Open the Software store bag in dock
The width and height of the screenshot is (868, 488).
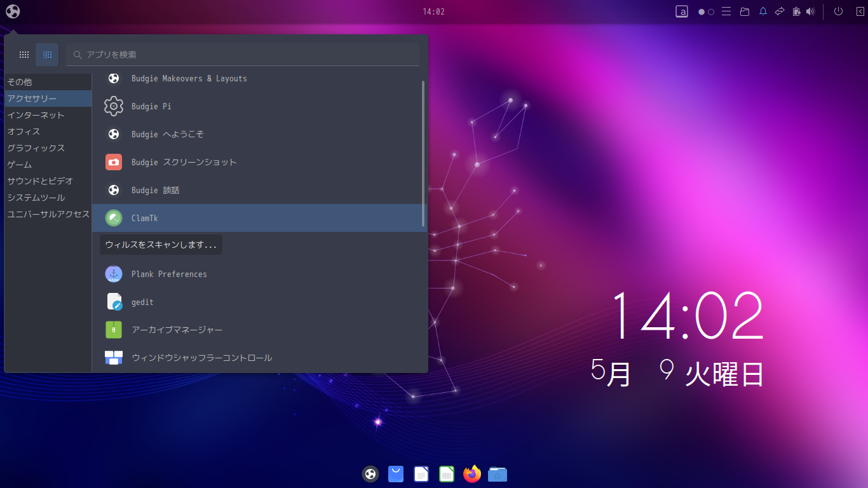(x=396, y=474)
